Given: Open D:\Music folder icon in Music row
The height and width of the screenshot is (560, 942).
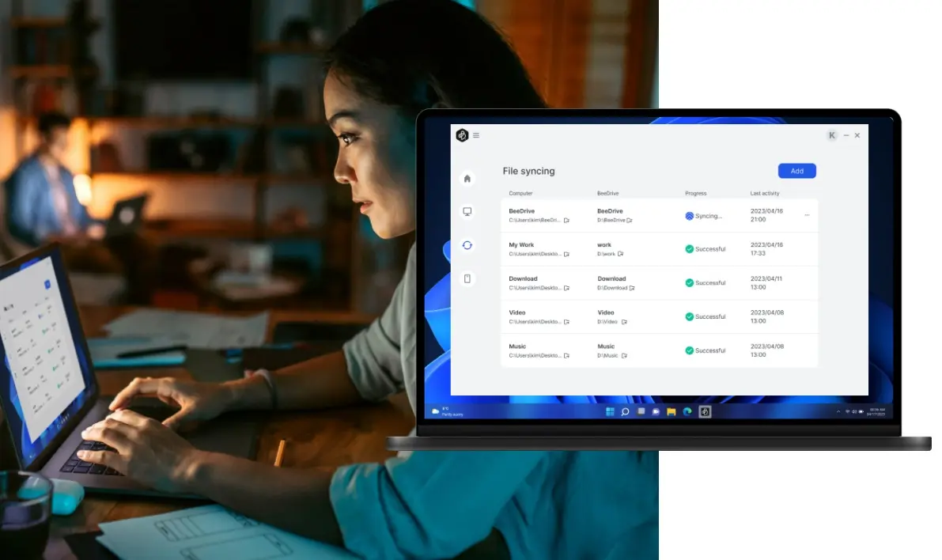Looking at the screenshot, I should pyautogui.click(x=624, y=356).
